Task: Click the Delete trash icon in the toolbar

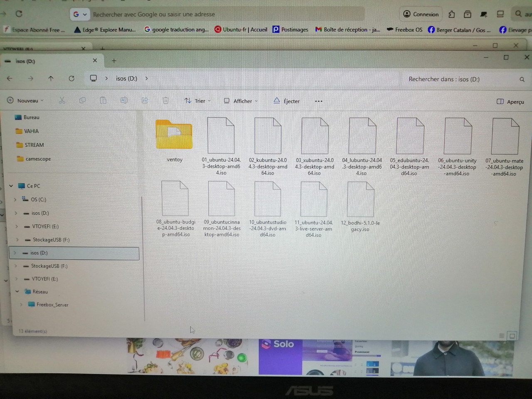Action: click(165, 101)
